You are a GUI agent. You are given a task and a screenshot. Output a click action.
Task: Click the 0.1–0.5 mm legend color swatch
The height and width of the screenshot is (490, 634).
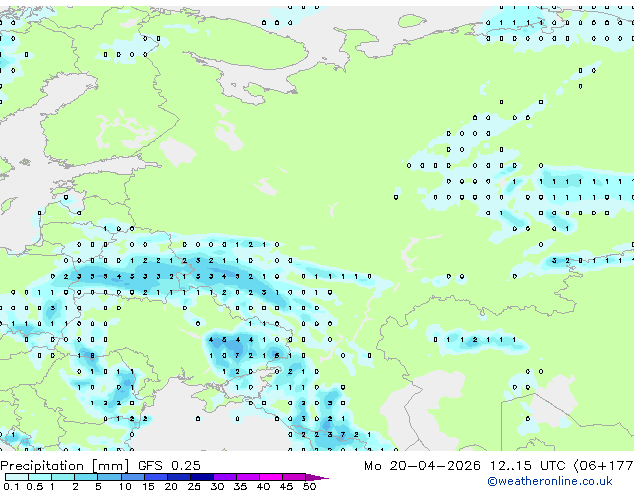pyautogui.click(x=17, y=477)
